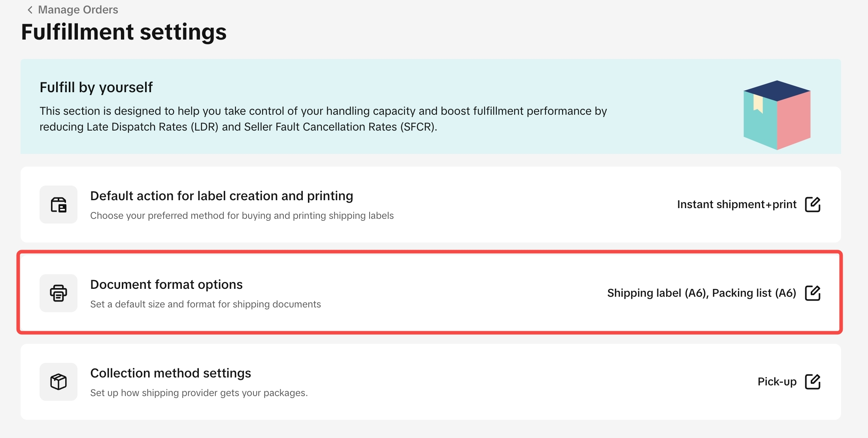The height and width of the screenshot is (438, 868).
Task: Click 'Set a default size and format' description
Action: coord(205,304)
